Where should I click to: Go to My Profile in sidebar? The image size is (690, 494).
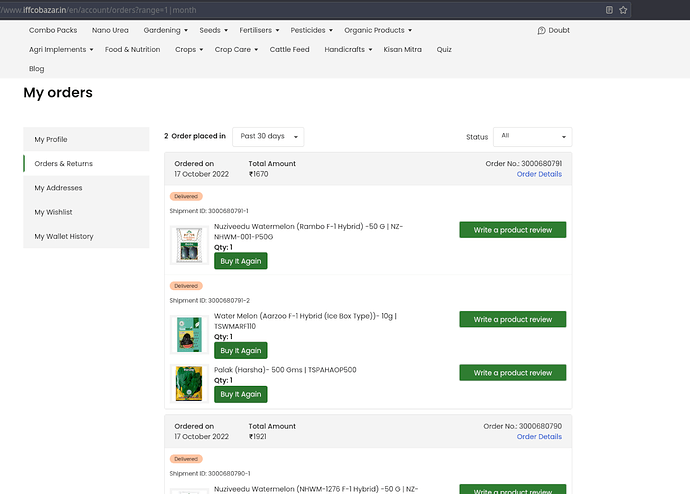86,139
